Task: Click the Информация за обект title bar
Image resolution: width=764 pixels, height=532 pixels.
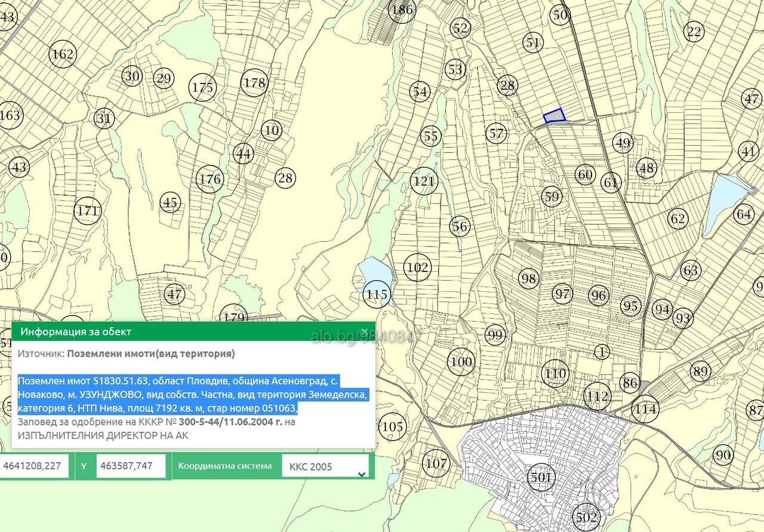Action: [x=193, y=331]
